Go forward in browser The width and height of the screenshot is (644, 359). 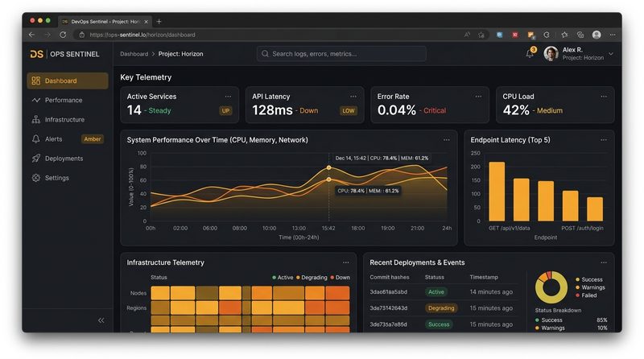coord(47,35)
